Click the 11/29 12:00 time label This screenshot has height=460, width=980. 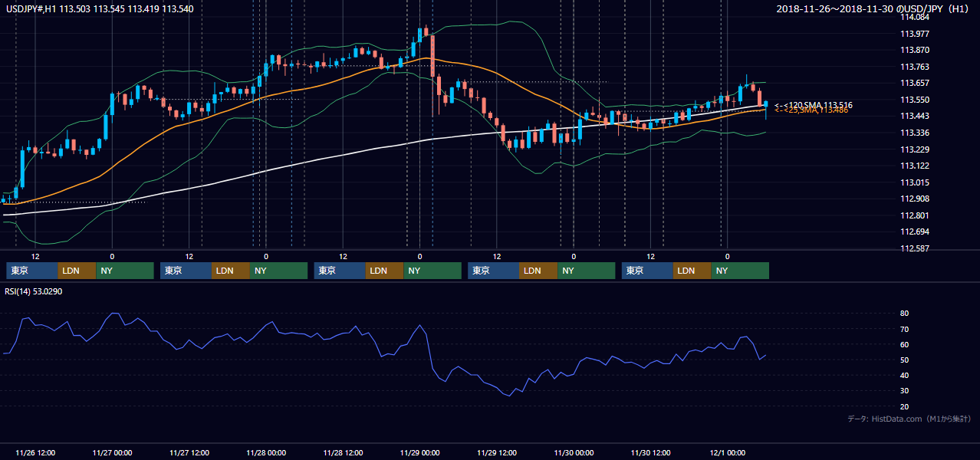497,452
